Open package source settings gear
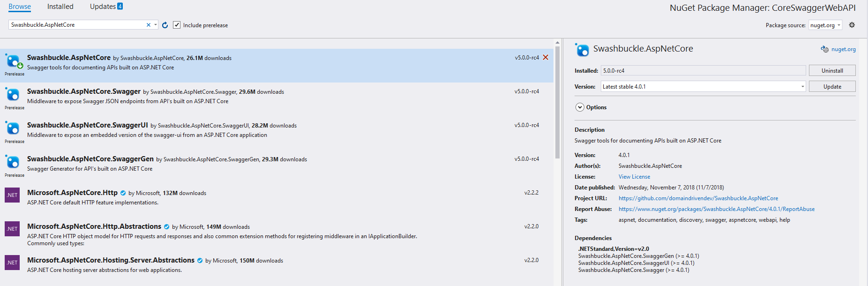The width and height of the screenshot is (868, 286). (852, 25)
